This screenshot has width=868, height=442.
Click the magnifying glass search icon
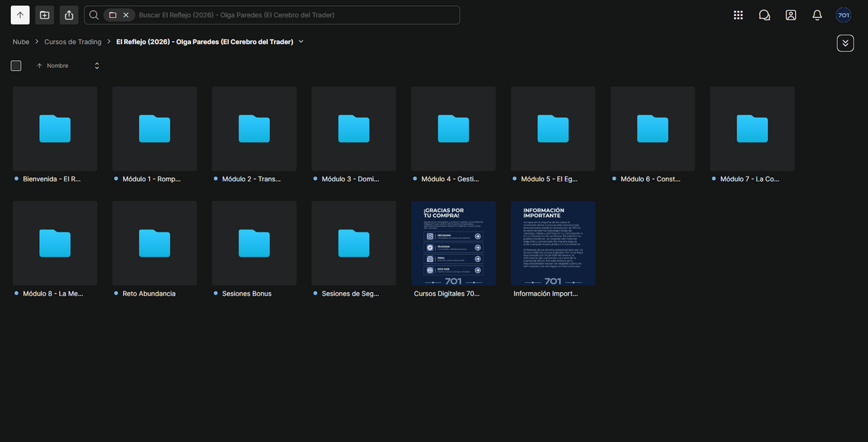click(94, 15)
